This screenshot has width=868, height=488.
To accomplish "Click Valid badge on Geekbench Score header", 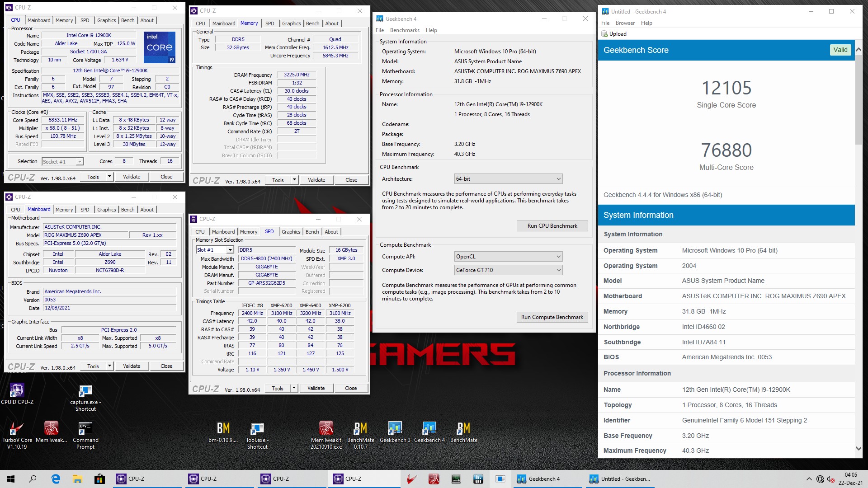I will pyautogui.click(x=840, y=50).
